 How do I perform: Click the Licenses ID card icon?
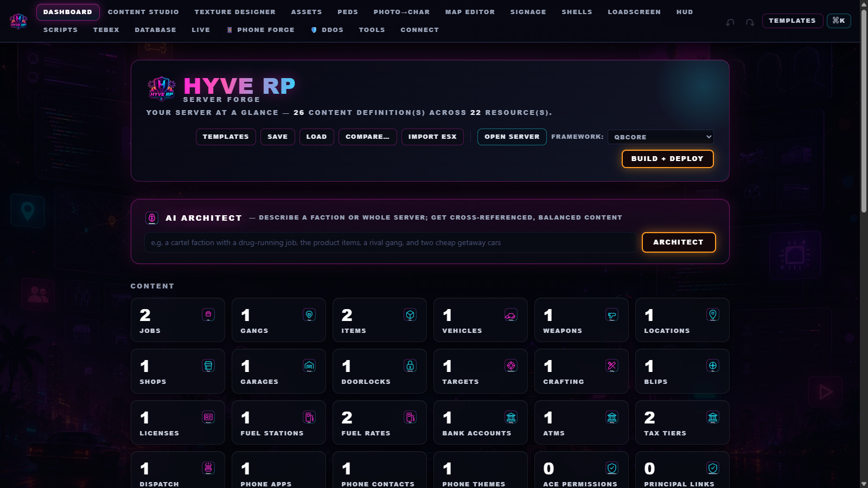(208, 417)
